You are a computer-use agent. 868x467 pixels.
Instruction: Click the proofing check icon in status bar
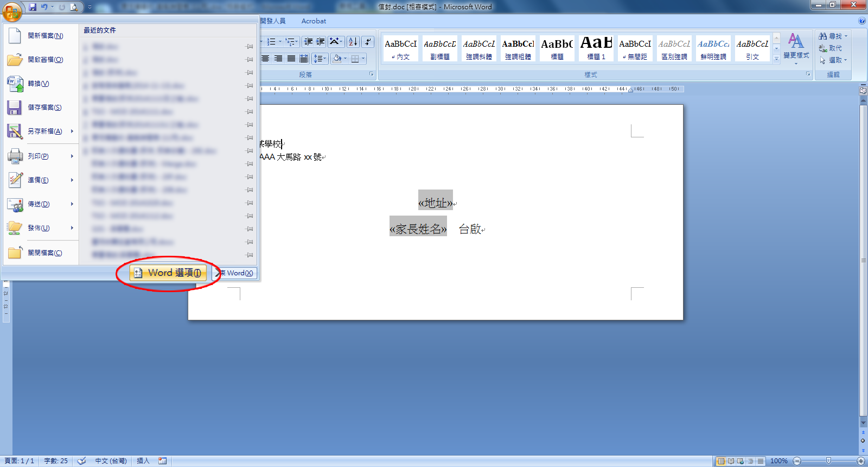[x=81, y=460]
